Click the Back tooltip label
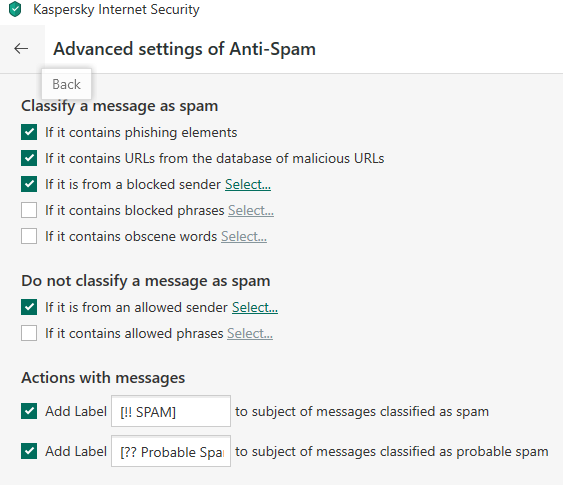The image size is (563, 485). click(x=66, y=84)
